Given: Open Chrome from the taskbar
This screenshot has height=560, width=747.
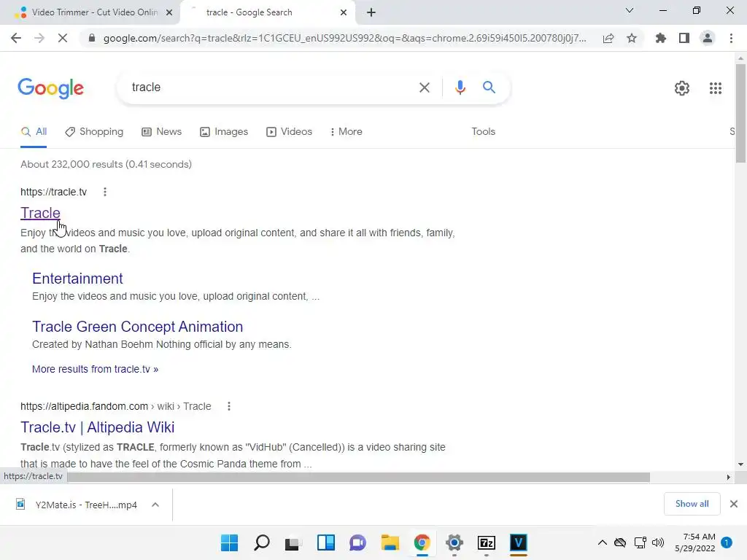Looking at the screenshot, I should tap(422, 542).
